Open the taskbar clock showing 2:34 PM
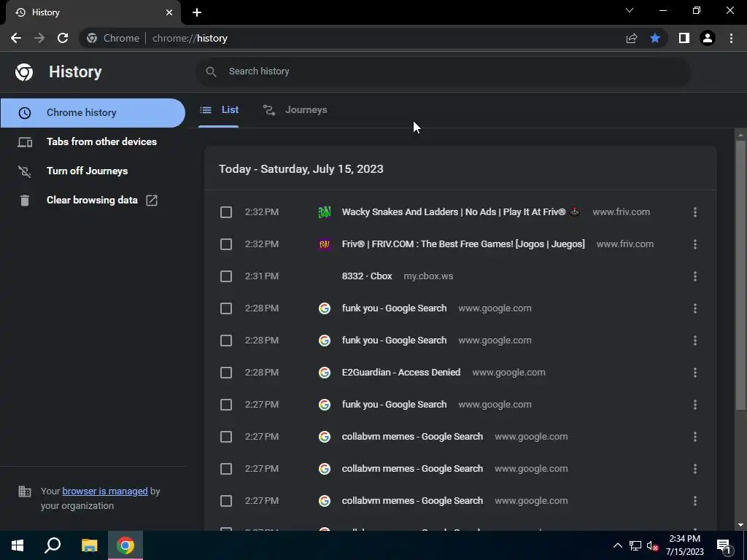 pyautogui.click(x=684, y=545)
